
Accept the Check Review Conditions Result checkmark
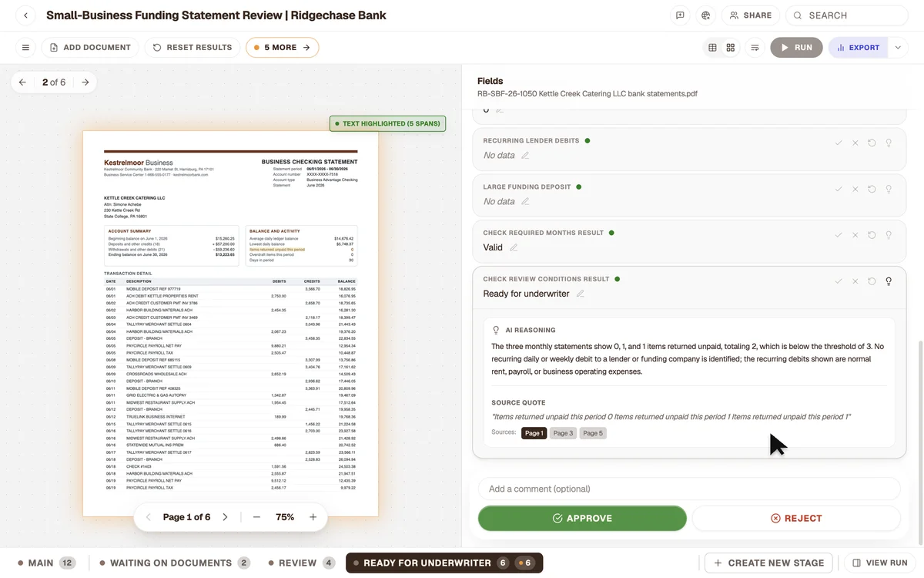click(839, 281)
